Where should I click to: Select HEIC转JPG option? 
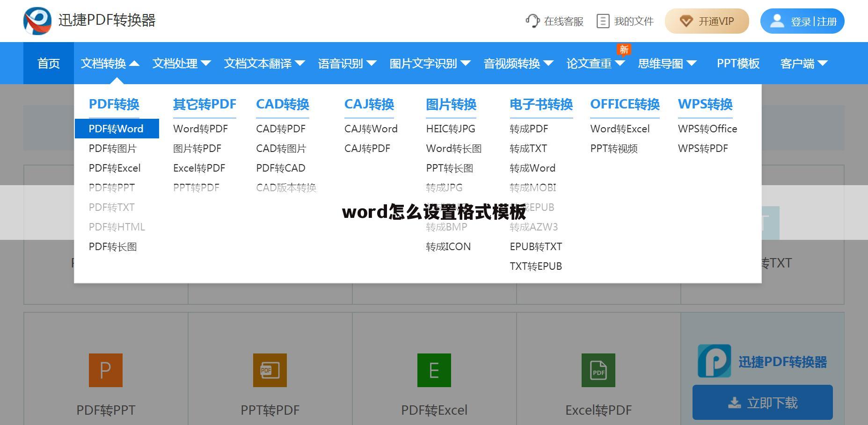point(451,129)
